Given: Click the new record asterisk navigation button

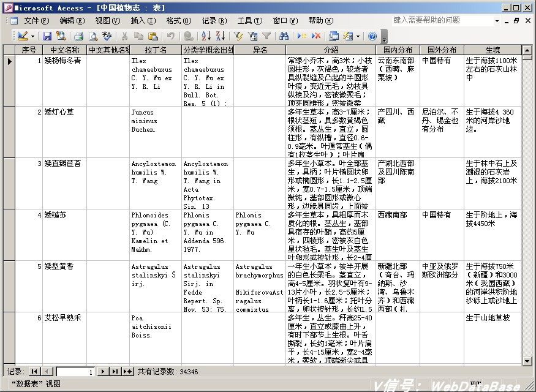Looking at the screenshot, I should click(127, 372).
